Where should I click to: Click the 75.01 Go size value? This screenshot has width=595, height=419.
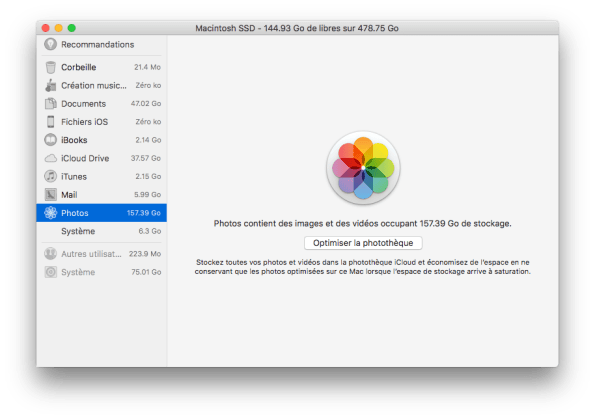(x=146, y=272)
